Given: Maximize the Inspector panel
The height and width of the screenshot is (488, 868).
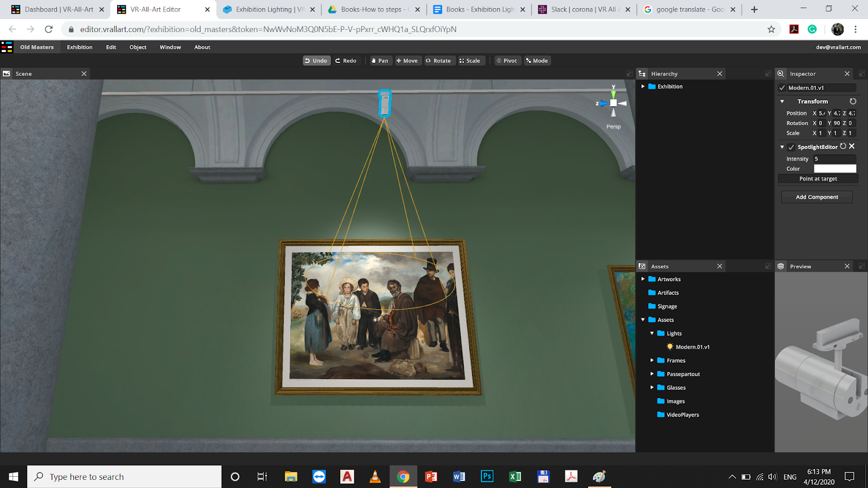Looking at the screenshot, I should [861, 74].
